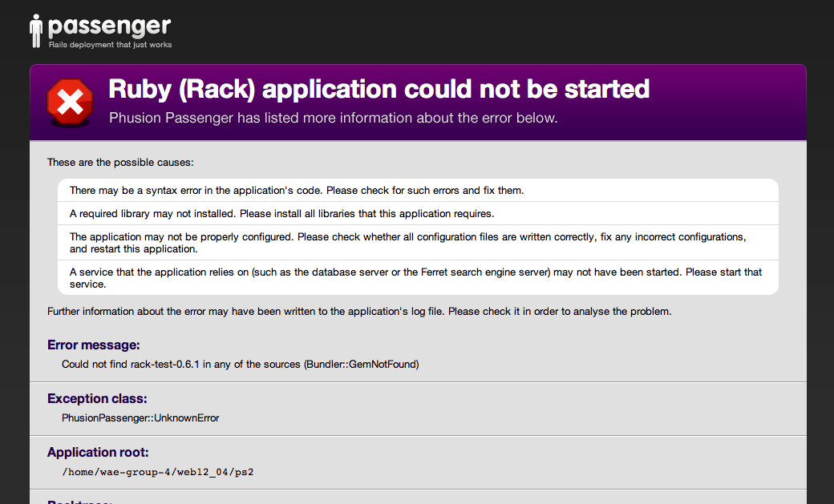Click the red error cross icon
The image size is (834, 504).
[x=69, y=103]
